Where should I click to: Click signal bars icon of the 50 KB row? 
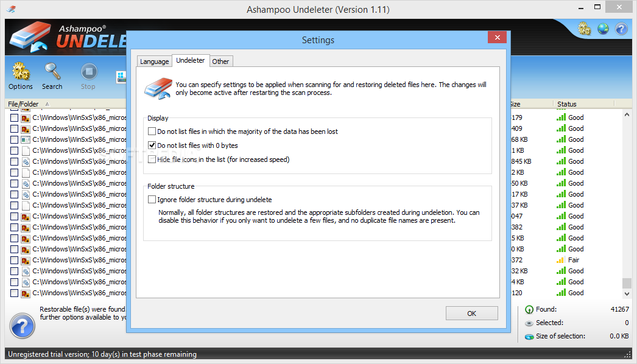coord(561,183)
